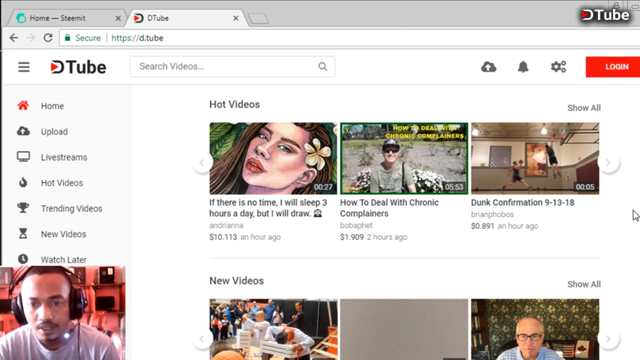The image size is (640, 360).
Task: Open a new browser tab
Action: [258, 18]
